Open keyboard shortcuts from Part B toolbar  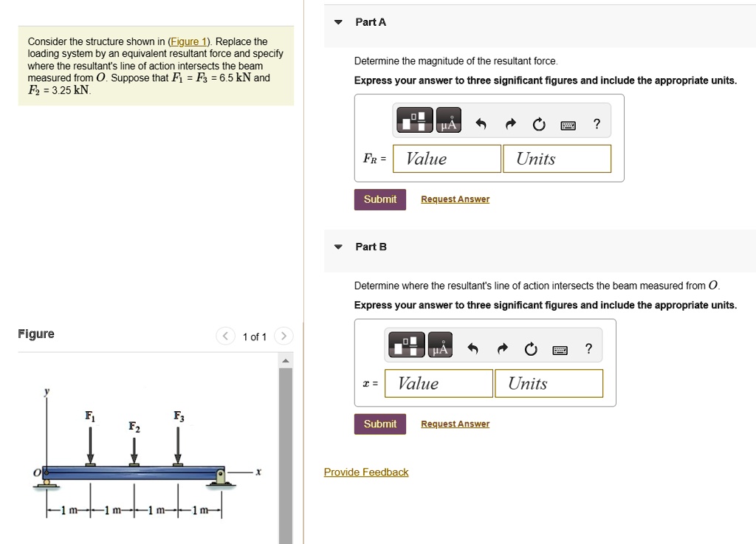click(560, 348)
